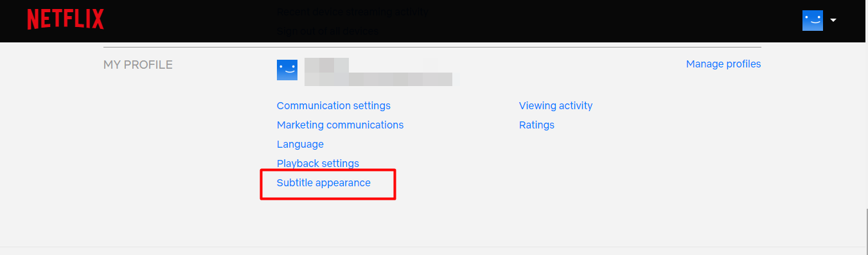Screen dimensions: 868x255
Task: Click the MY PROFILE section heading
Action: click(138, 65)
